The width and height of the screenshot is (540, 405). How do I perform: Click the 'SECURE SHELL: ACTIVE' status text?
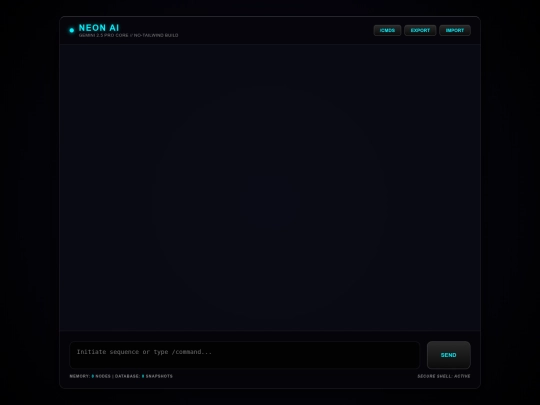coord(444,376)
